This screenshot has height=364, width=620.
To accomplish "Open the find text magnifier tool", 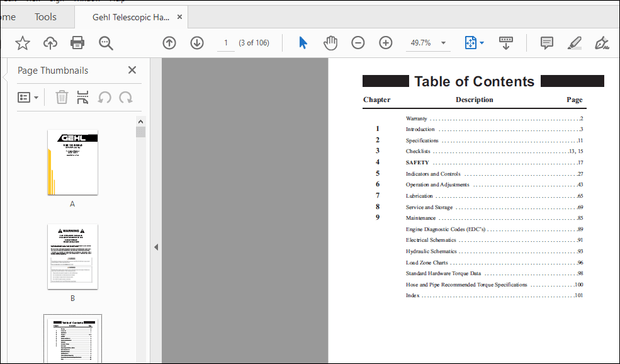I will (x=106, y=43).
